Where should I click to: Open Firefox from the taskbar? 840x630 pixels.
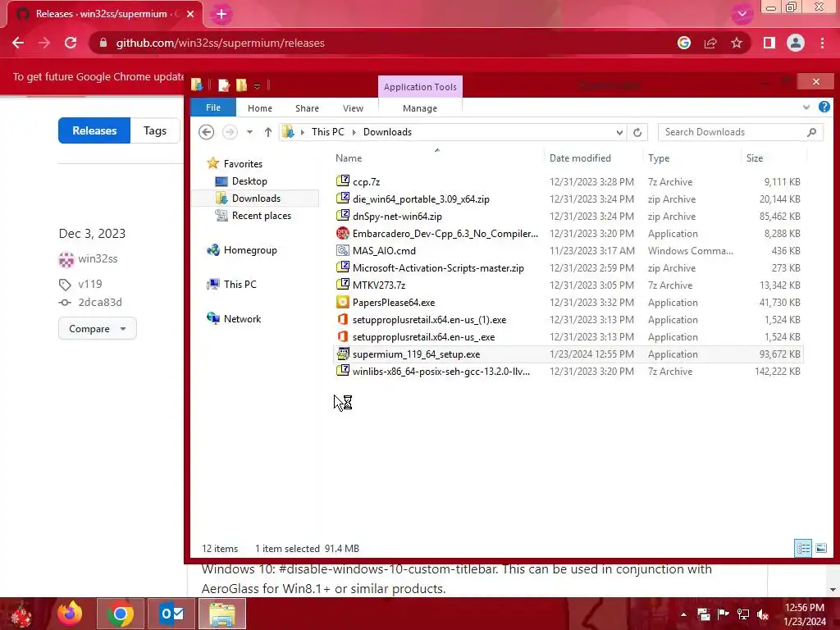pos(71,614)
